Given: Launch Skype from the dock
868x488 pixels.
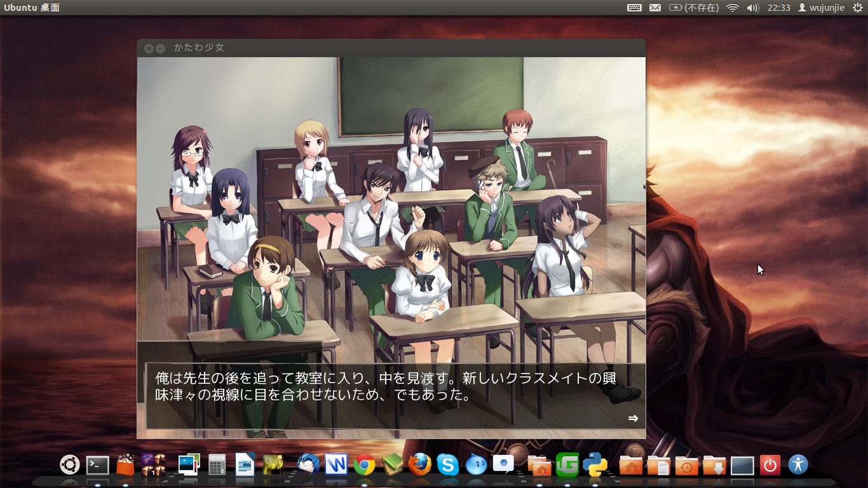Looking at the screenshot, I should [447, 465].
